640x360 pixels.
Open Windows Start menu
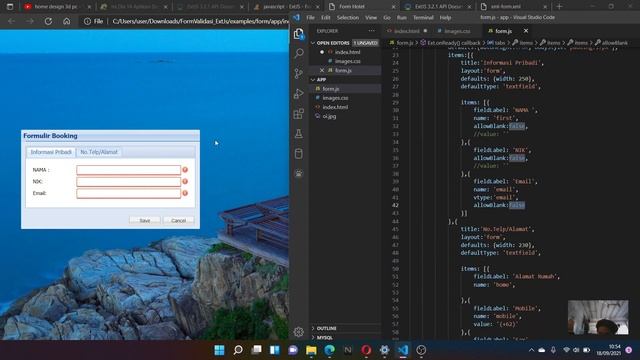click(219, 350)
